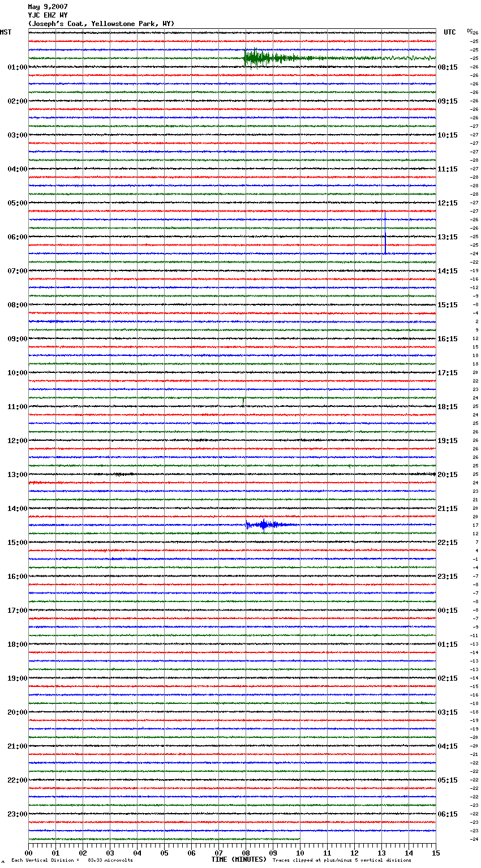Click minute tick label "15" on the bottom axis
This screenshot has width=481, height=868.
[x=436, y=853]
